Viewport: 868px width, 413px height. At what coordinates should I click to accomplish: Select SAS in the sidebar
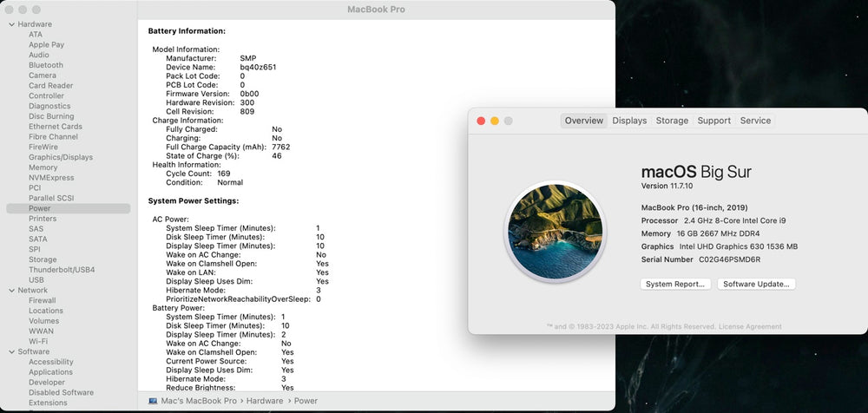click(36, 229)
